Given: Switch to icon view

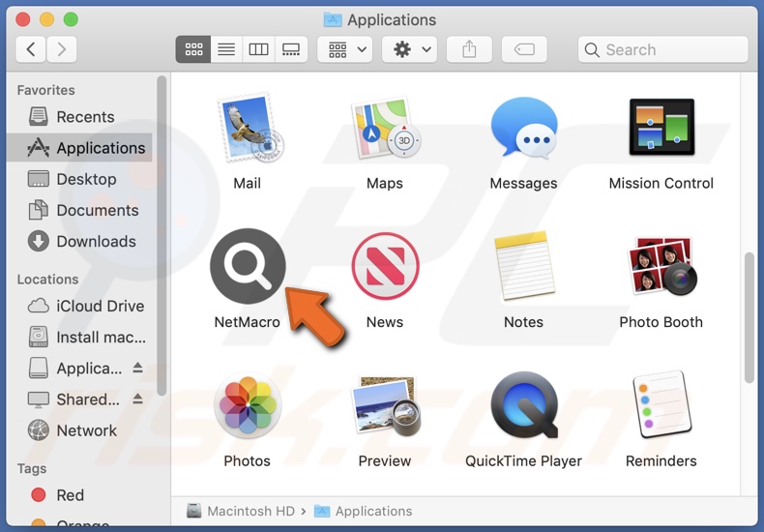Looking at the screenshot, I should [x=193, y=49].
